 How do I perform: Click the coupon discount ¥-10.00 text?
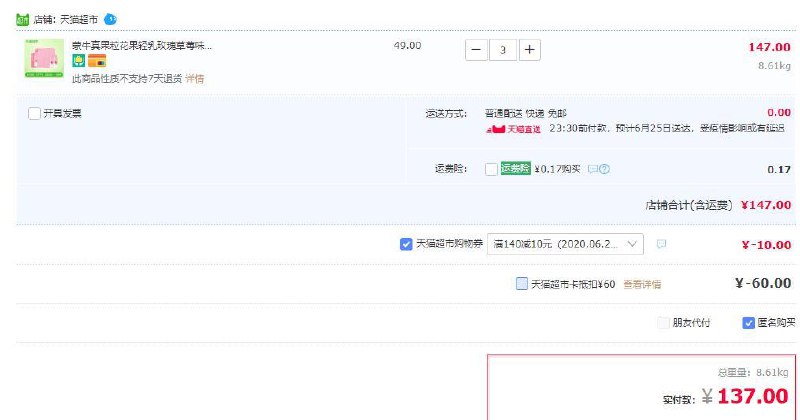pos(766,245)
